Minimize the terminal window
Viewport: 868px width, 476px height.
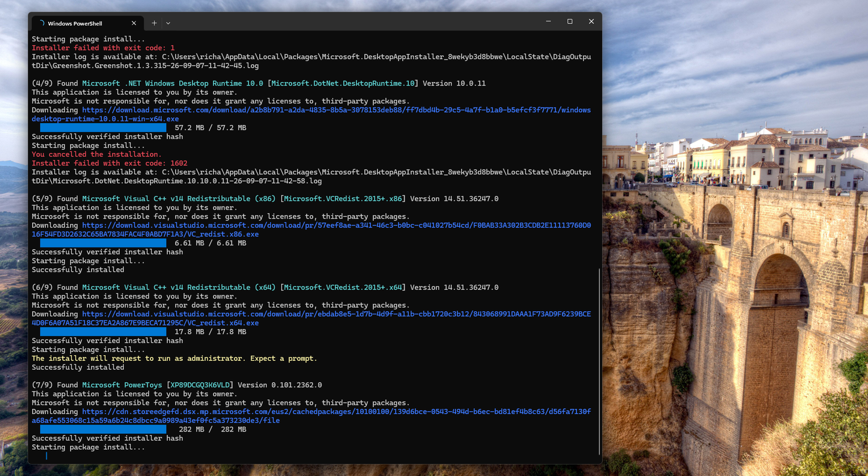click(x=548, y=21)
